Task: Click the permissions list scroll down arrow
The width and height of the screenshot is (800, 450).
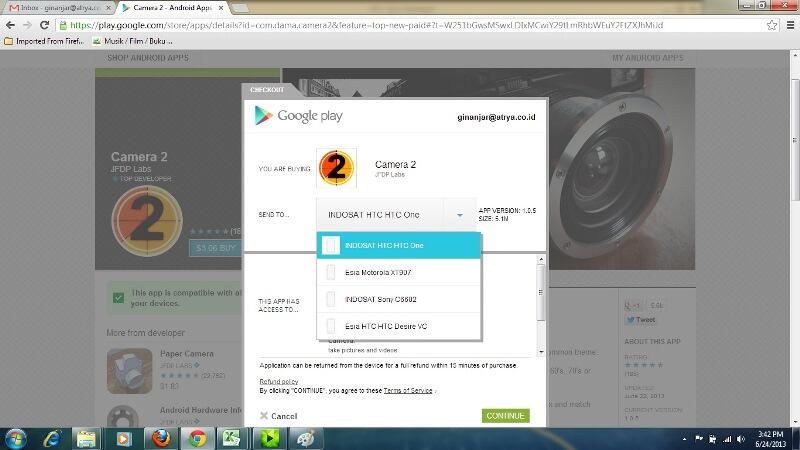Action: tap(541, 352)
